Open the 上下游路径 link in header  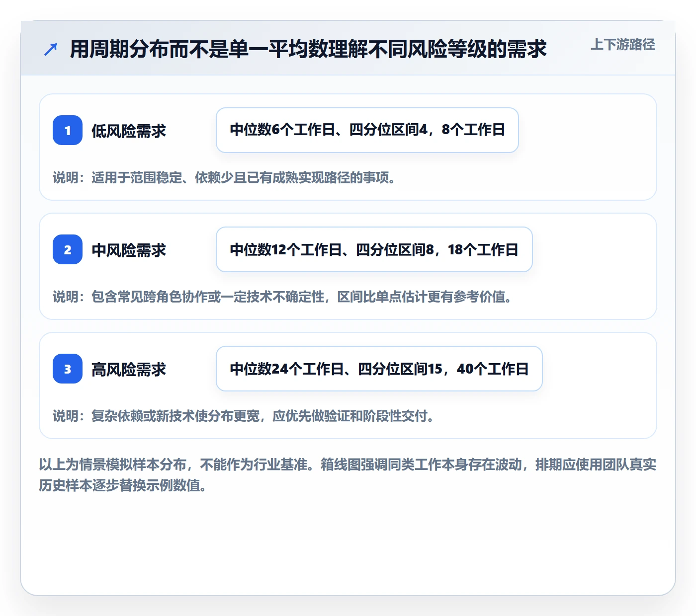(622, 45)
